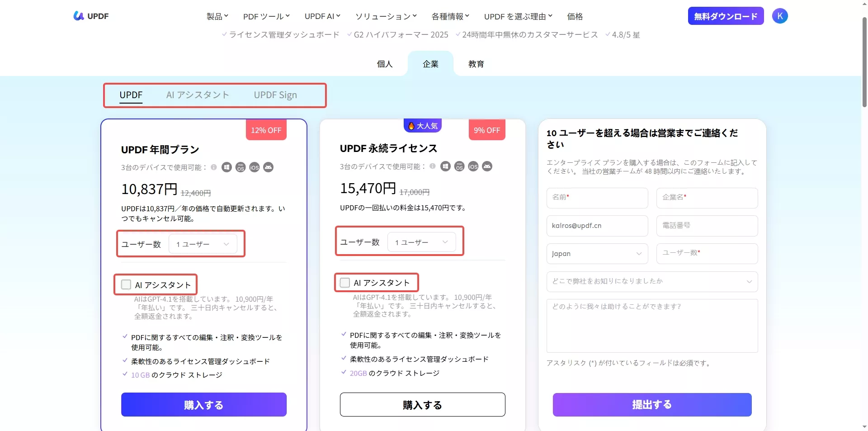Open the 価格 pricing page
Viewport: 868px width, 431px height.
(575, 16)
